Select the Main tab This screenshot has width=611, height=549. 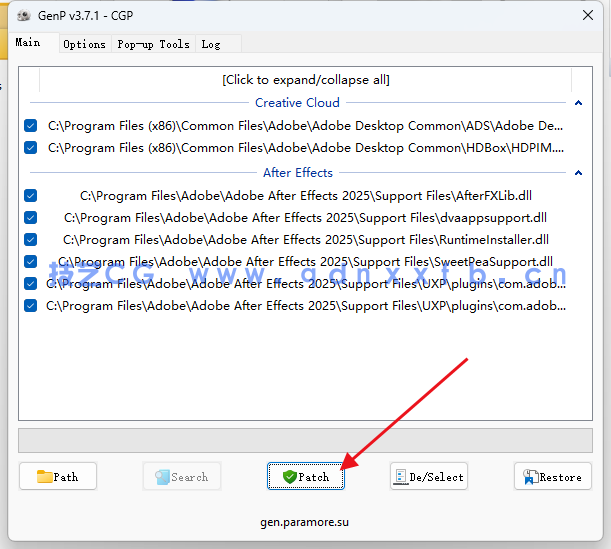coord(28,43)
